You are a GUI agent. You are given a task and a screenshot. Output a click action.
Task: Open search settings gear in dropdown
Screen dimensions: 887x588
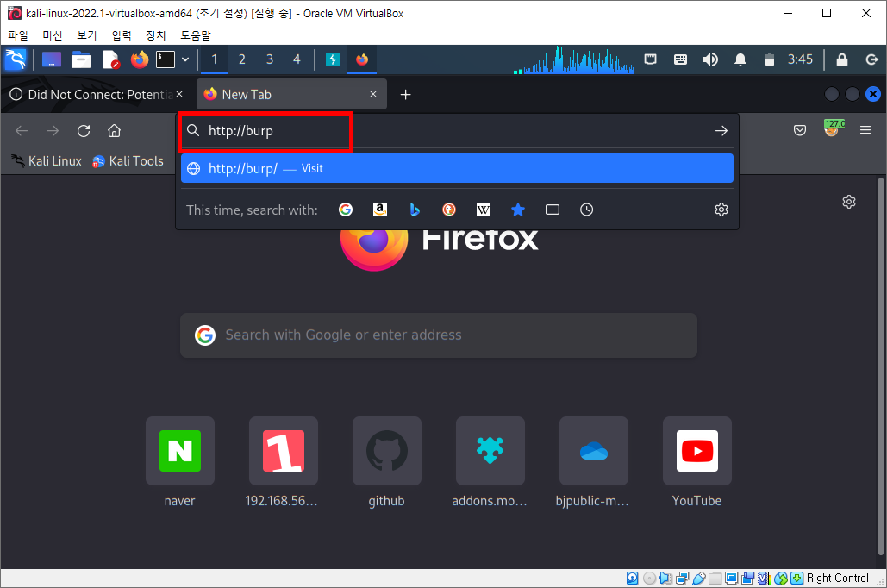[721, 210]
